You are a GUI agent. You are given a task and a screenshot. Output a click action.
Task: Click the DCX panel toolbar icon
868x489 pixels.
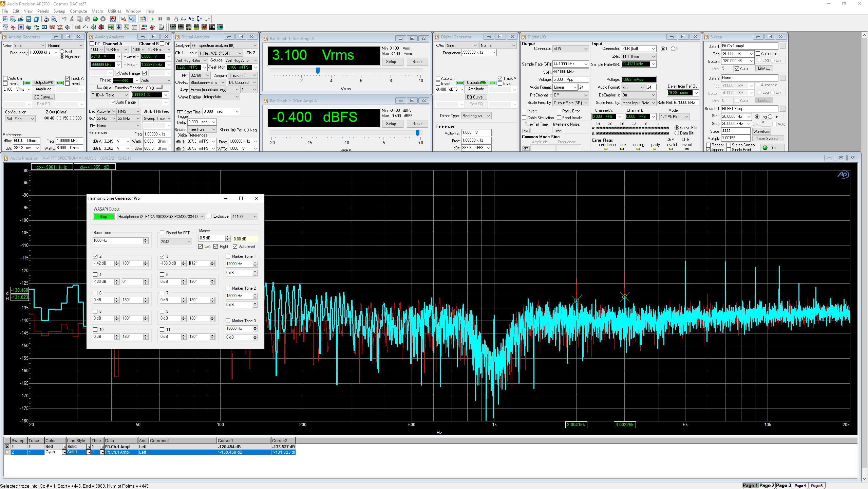77,27
